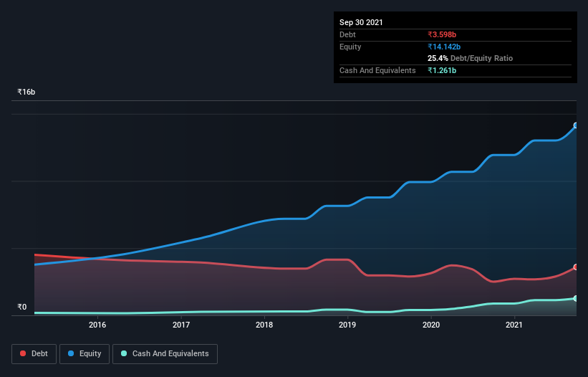This screenshot has height=377, width=588.
Task: Select the red Debt endpoint marker
Action: point(576,267)
